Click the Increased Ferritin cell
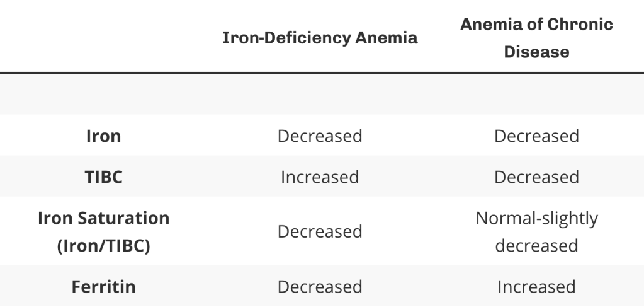Screen dimensions: 644x307 [x=536, y=287]
